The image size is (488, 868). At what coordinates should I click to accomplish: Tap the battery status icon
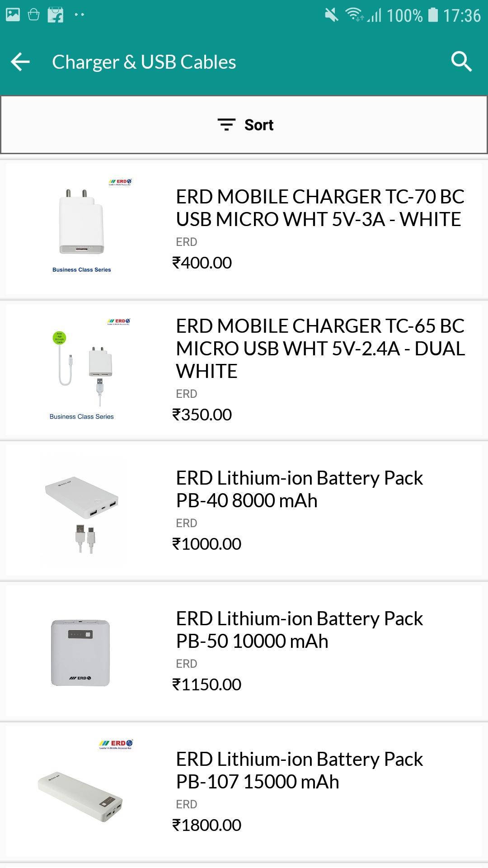click(x=433, y=15)
